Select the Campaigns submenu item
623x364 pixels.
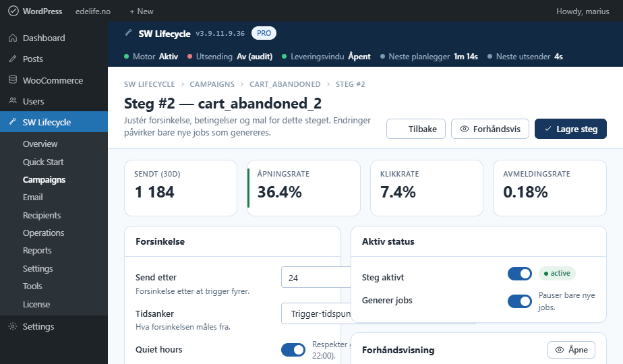tap(44, 179)
